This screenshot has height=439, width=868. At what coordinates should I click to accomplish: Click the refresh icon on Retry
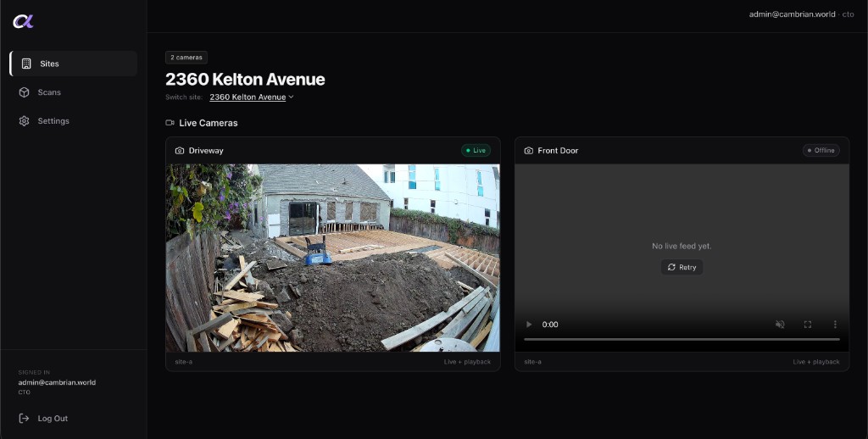point(671,268)
